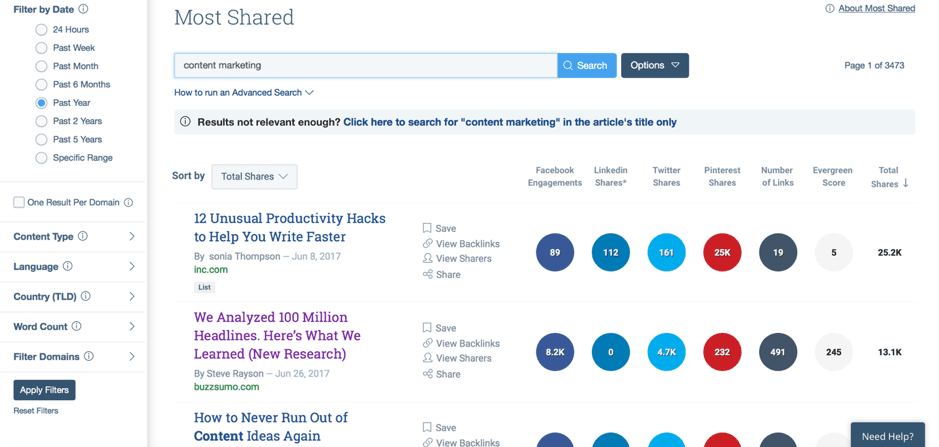939x447 pixels.
Task: Click the Country (TLD) info icon
Action: coord(86,296)
